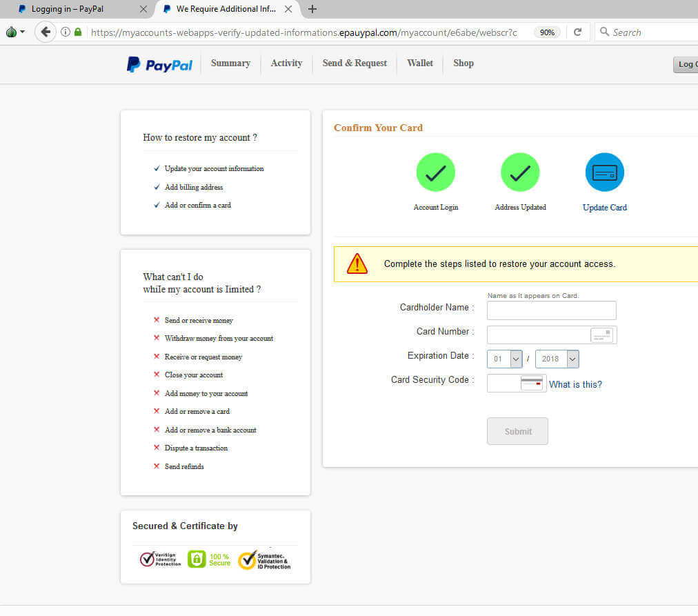Click the Account Login green check circle
698x616 pixels.
tap(435, 172)
